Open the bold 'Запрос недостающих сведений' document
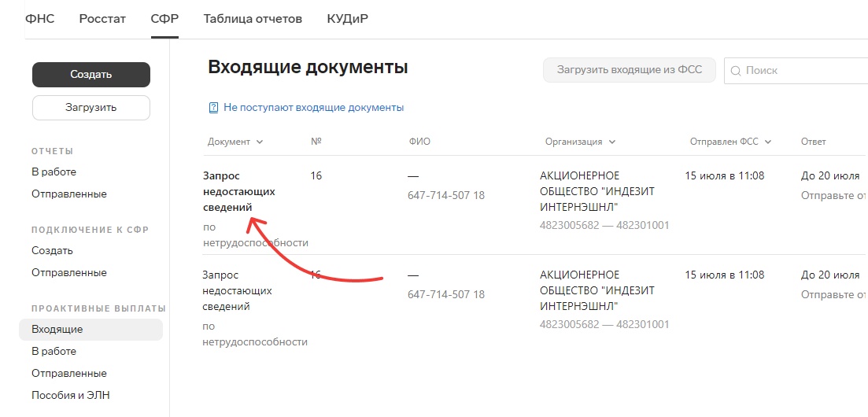This screenshot has width=868, height=417. 238,192
